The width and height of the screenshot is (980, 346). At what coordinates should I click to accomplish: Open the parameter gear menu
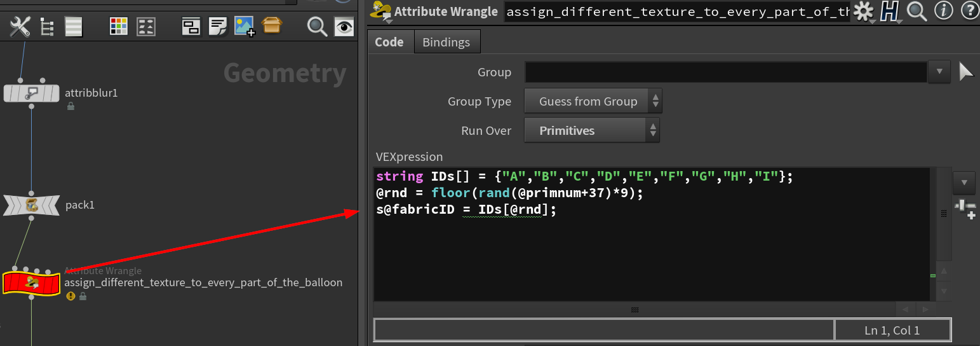pyautogui.click(x=863, y=11)
